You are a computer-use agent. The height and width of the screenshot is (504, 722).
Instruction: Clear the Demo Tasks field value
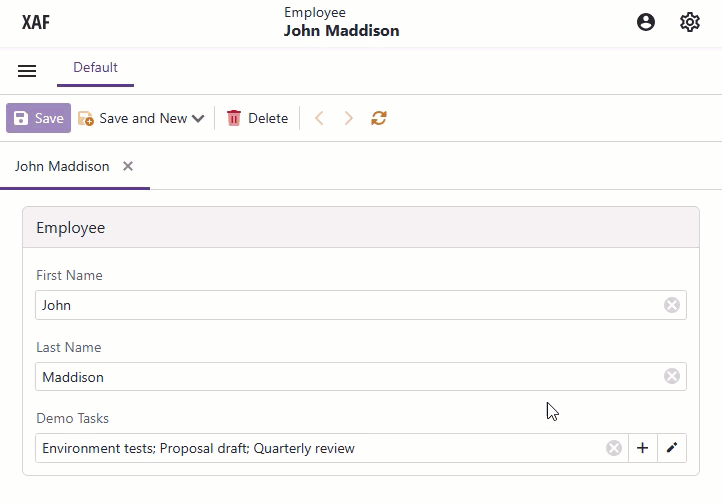(614, 448)
